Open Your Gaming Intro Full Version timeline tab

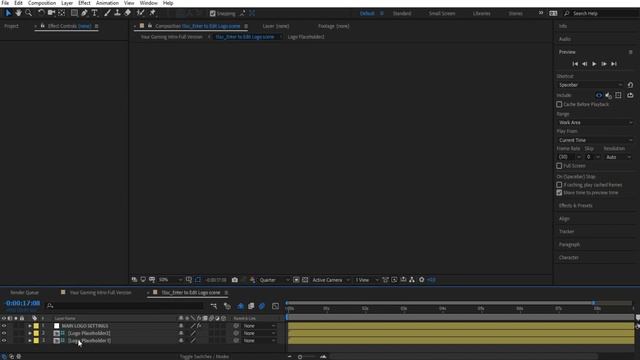(100, 293)
